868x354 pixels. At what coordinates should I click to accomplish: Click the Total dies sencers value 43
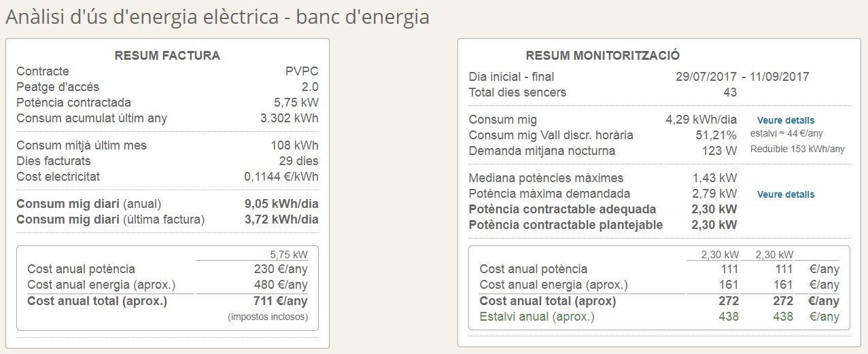tap(731, 92)
